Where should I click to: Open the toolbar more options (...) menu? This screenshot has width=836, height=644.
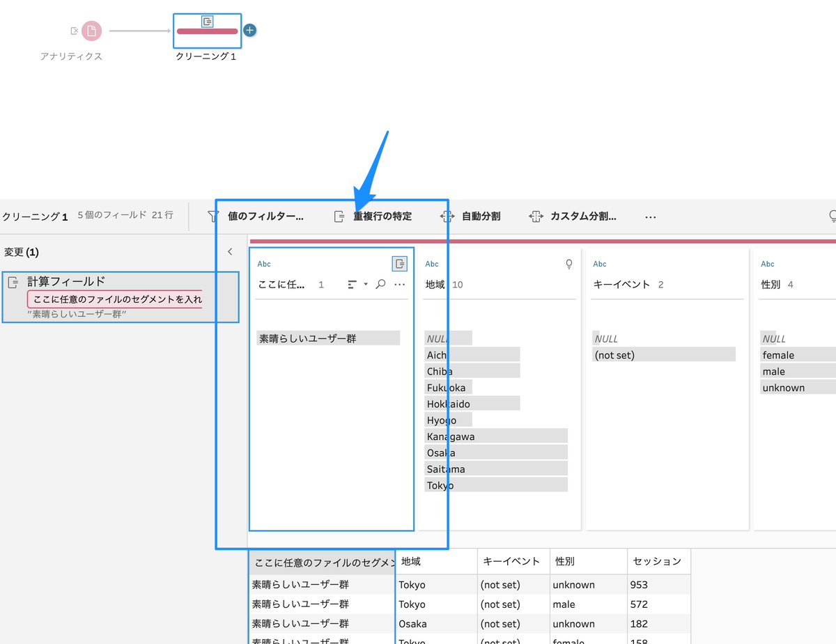[651, 217]
